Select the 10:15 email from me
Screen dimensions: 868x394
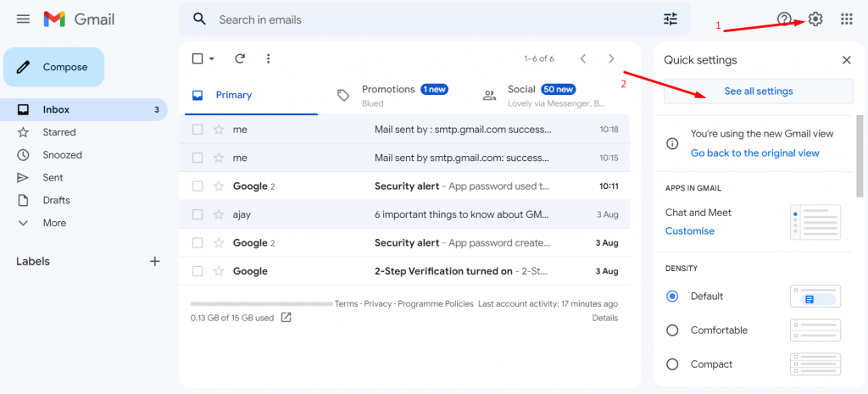(198, 158)
